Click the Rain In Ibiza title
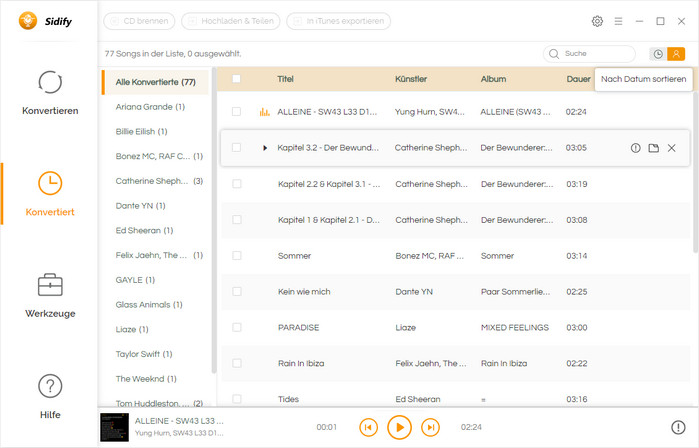Image resolution: width=699 pixels, height=448 pixels. coord(301,364)
